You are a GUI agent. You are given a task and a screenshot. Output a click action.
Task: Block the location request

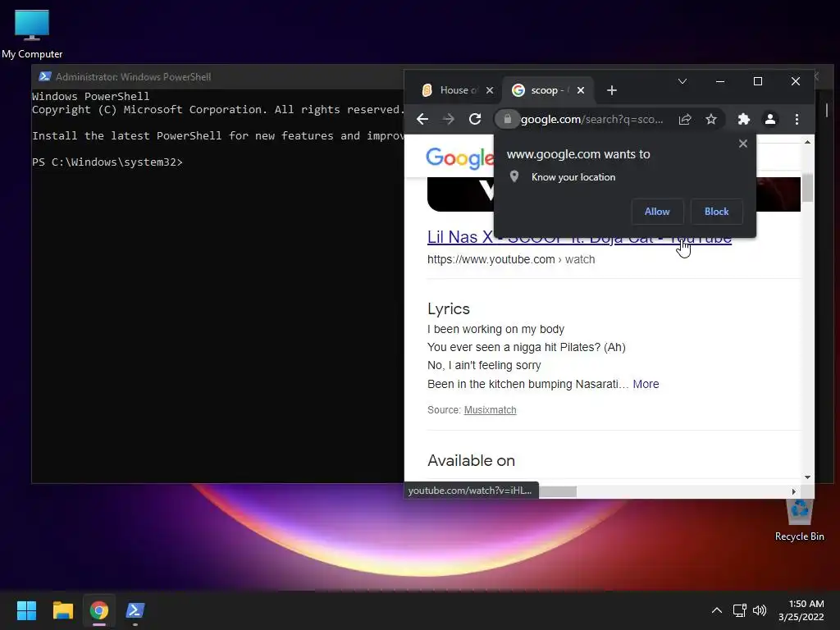pos(716,212)
